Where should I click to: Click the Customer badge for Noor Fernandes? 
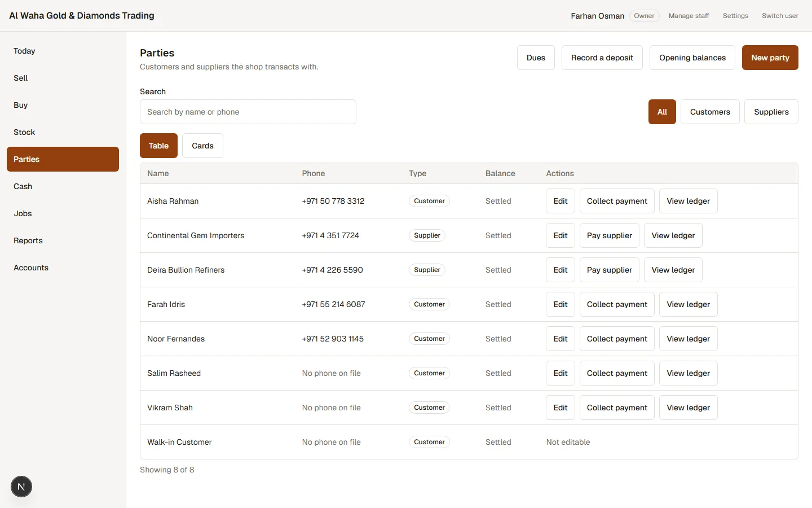[x=429, y=339]
